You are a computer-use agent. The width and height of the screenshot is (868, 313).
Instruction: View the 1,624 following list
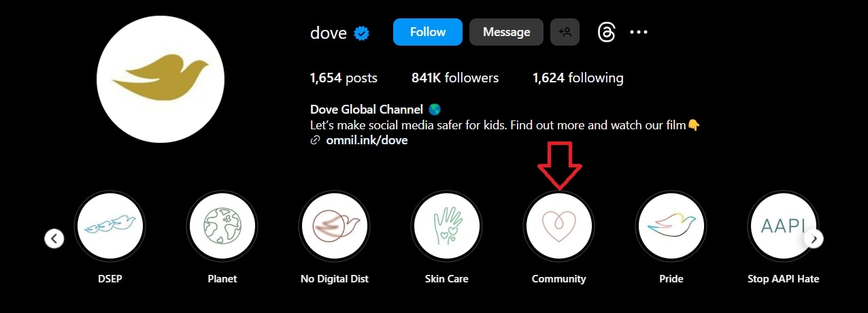click(578, 78)
